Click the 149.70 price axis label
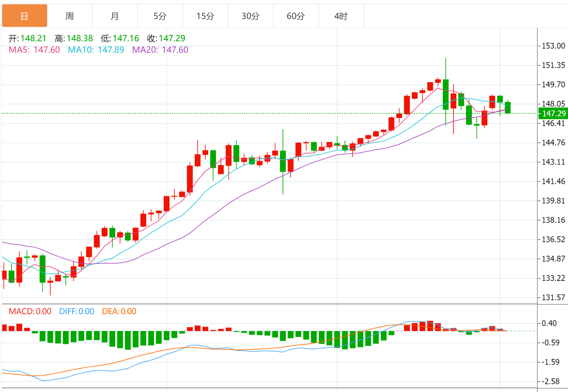The width and height of the screenshot is (568, 392). 553,85
